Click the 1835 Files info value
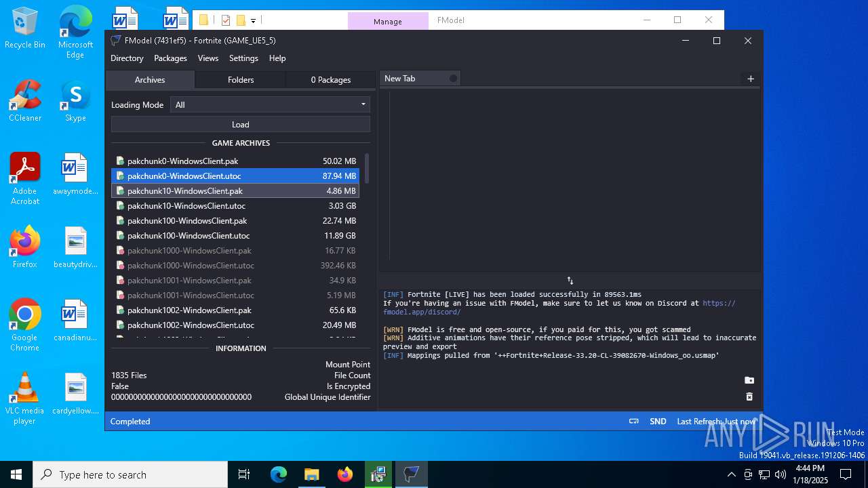 (x=129, y=375)
